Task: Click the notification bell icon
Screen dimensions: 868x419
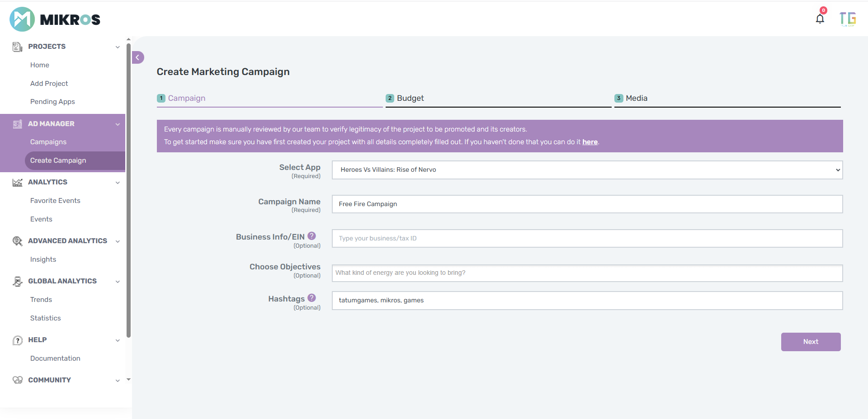Action: point(820,19)
